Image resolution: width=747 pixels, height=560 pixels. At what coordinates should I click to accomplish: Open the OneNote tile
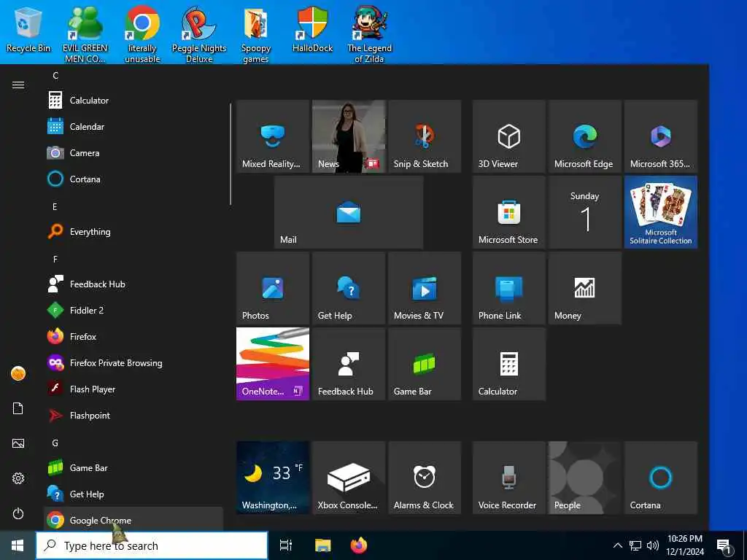pyautogui.click(x=273, y=364)
